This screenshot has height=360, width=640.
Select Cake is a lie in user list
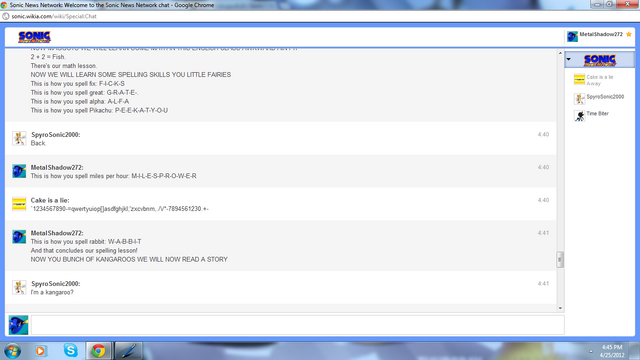[599, 80]
